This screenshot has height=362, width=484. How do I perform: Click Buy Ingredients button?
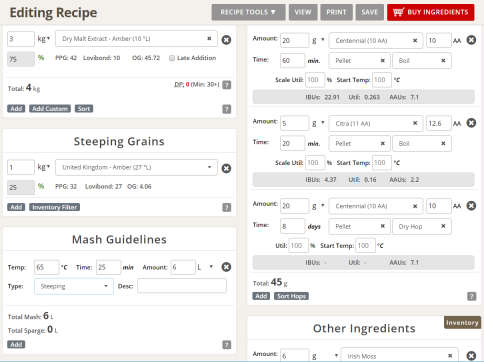coord(431,12)
